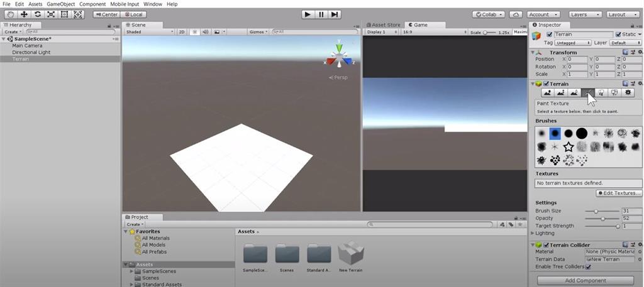Uncheck Enable Tree Colliders

588,266
